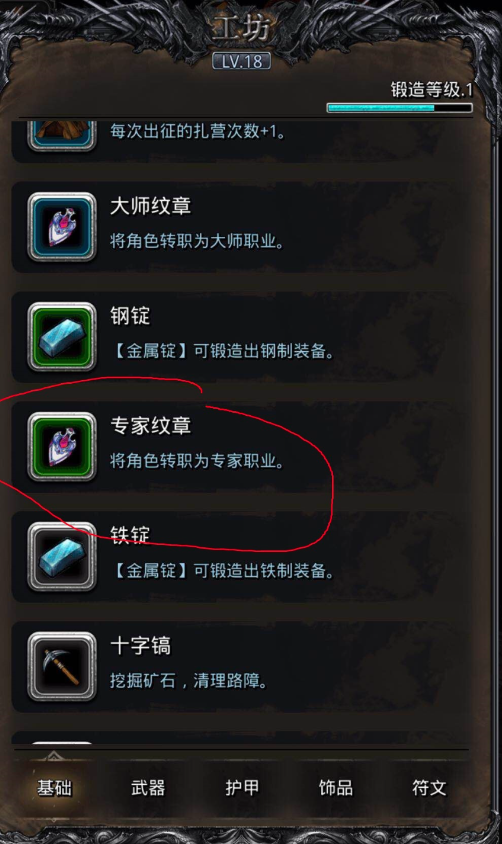Tap the 专家纹章 emblem icon
502x844 pixels.
pyautogui.click(x=62, y=447)
